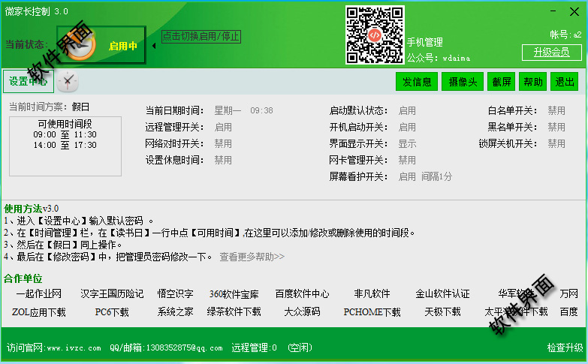
Task: Click the 远程管理:0 status text
Action: [254, 347]
